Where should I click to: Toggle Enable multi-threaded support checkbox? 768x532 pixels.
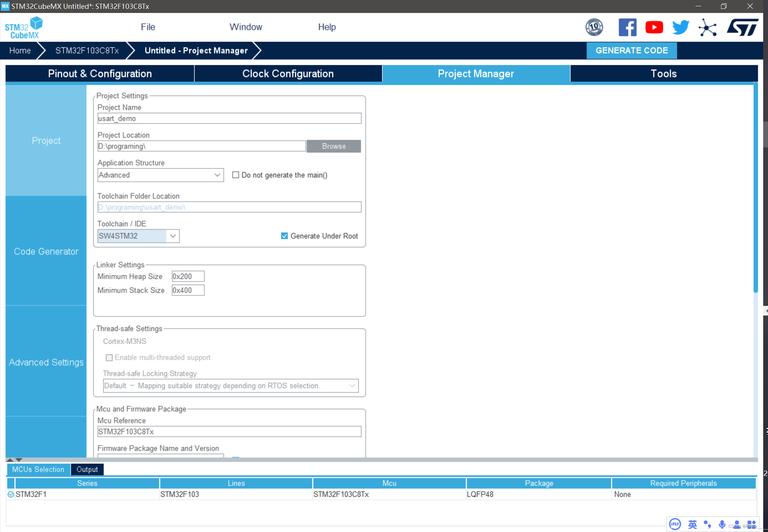109,357
